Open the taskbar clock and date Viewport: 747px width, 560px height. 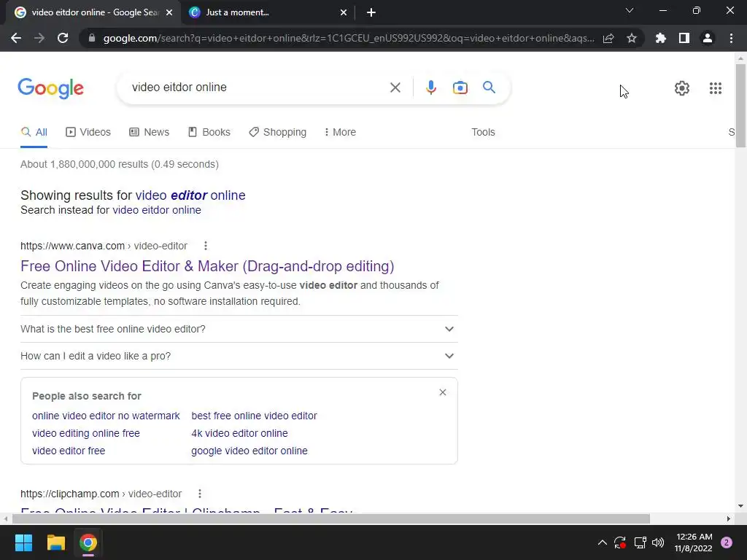click(x=694, y=542)
